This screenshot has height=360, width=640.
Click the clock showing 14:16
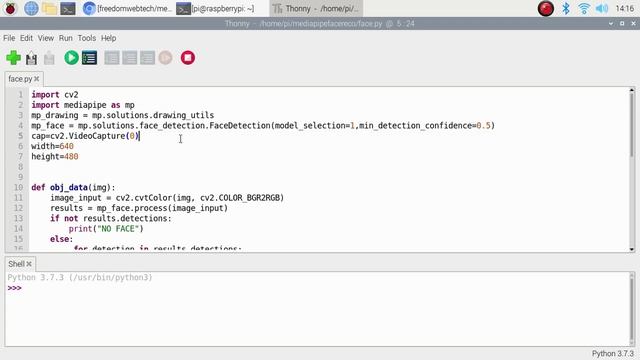click(624, 8)
